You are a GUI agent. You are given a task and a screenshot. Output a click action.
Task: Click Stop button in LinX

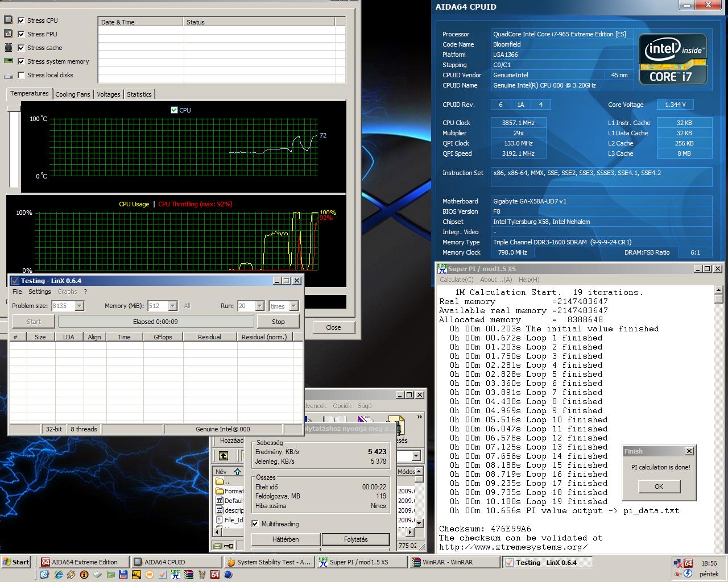(278, 322)
